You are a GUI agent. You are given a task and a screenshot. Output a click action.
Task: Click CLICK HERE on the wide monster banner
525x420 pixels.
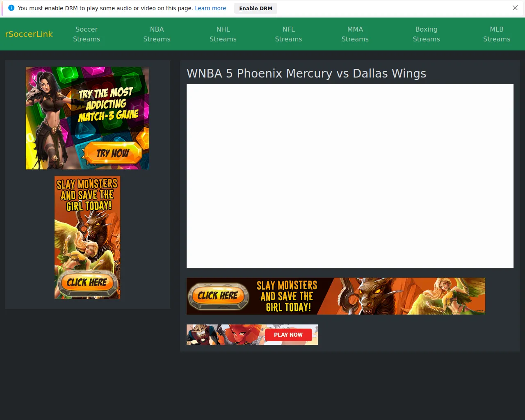click(218, 296)
